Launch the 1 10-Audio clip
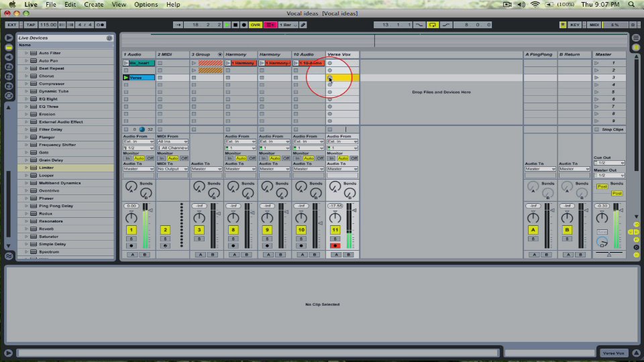The width and height of the screenshot is (644, 362). click(296, 63)
